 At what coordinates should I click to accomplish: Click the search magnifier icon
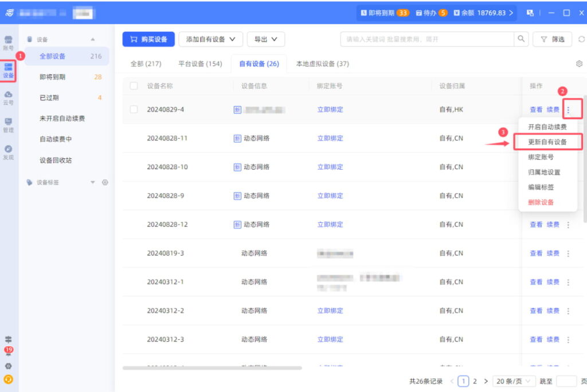point(521,39)
